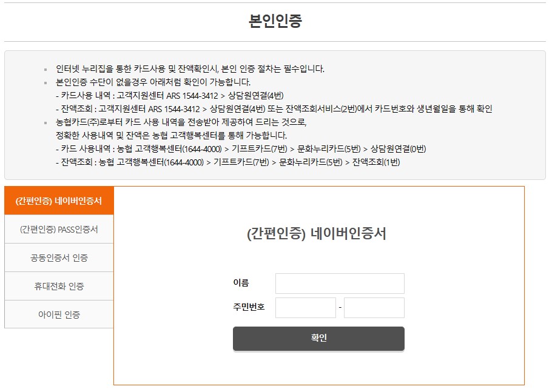Click the line '정확한 사용내역 및 잔액은 농협 고객행복센터를'
Image resolution: width=552 pixels, height=392 pixels.
[172, 135]
